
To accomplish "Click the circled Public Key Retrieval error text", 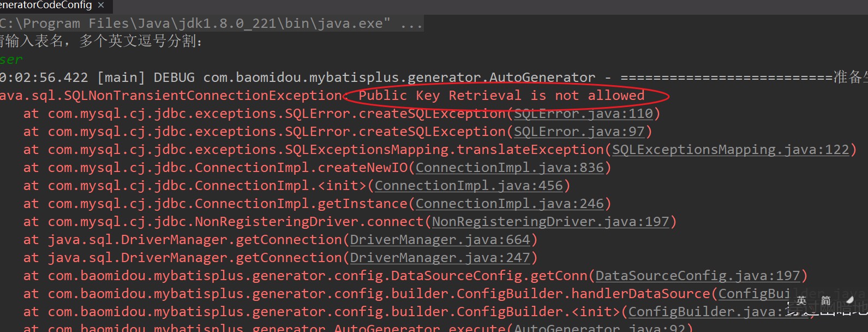I will (501, 96).
